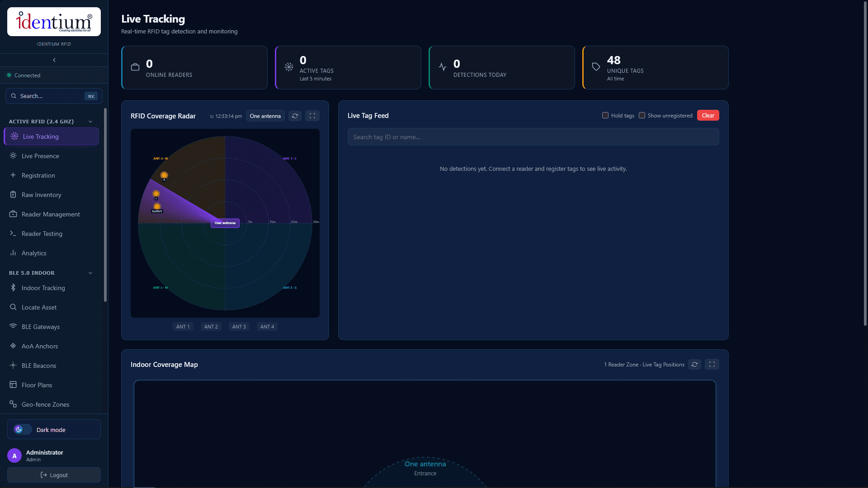Clear the Live Tag Feed
The width and height of the screenshot is (868, 488).
pos(708,115)
